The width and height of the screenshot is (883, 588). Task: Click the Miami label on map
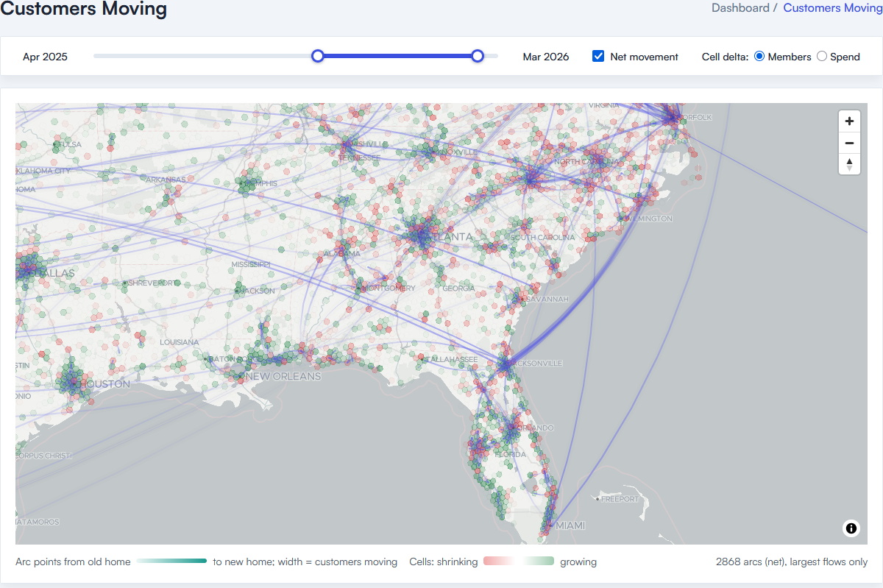571,525
